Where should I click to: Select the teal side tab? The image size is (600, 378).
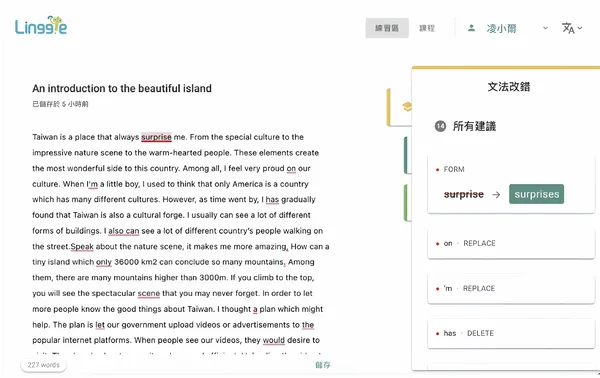(x=408, y=155)
